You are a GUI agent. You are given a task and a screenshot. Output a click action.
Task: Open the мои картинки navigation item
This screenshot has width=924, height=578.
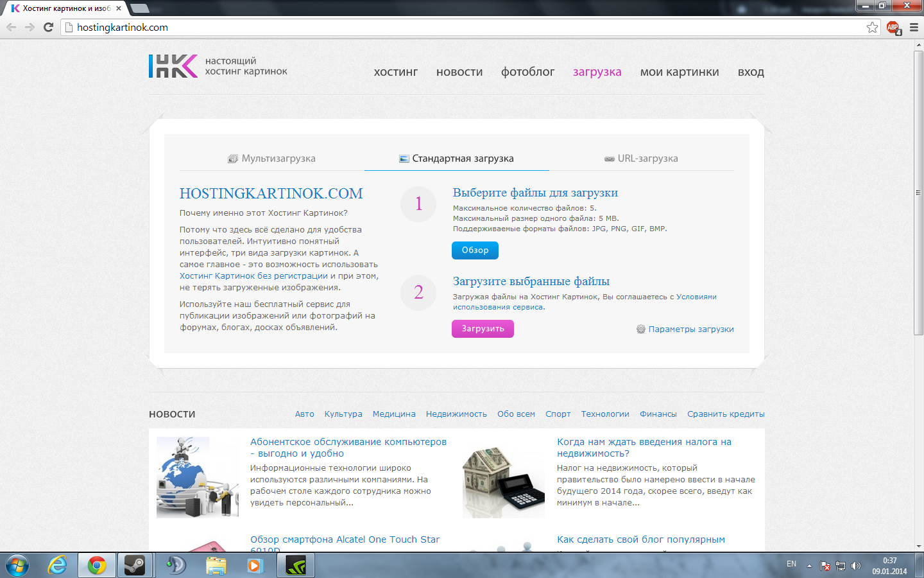pos(680,72)
